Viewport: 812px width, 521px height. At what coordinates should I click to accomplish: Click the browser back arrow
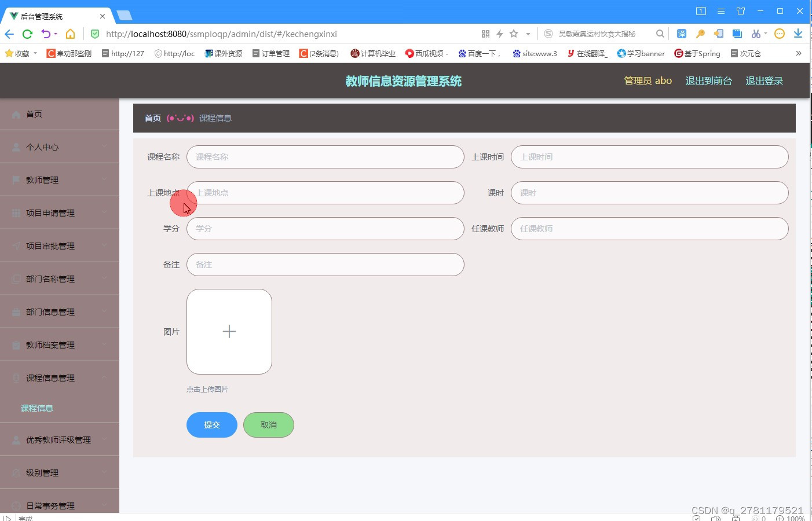pos(9,34)
